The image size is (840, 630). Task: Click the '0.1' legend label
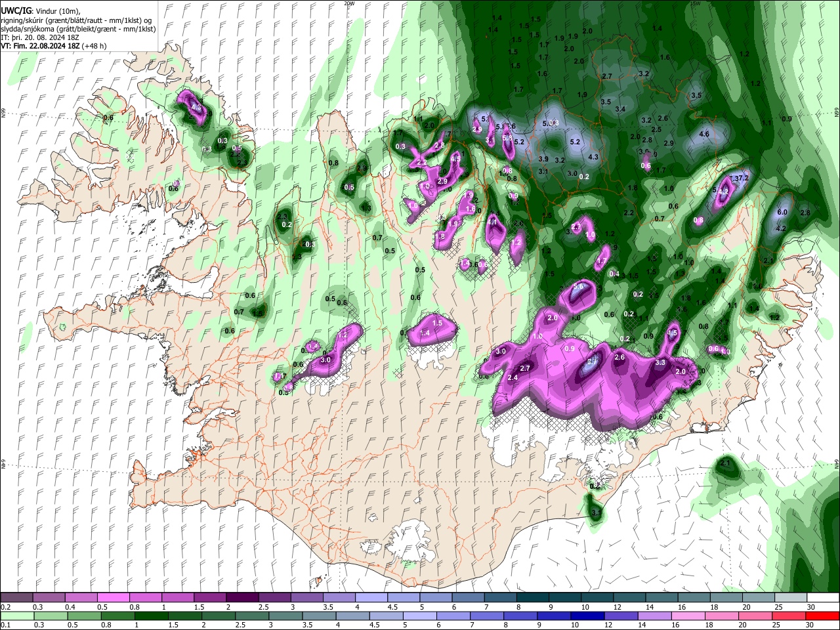pyautogui.click(x=5, y=625)
